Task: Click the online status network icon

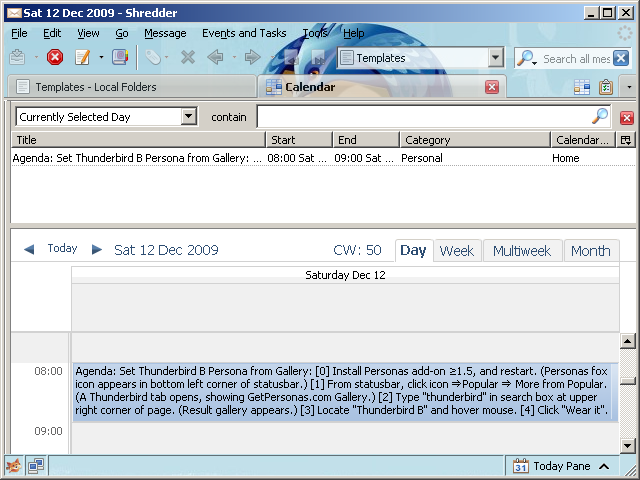Action: (36, 465)
